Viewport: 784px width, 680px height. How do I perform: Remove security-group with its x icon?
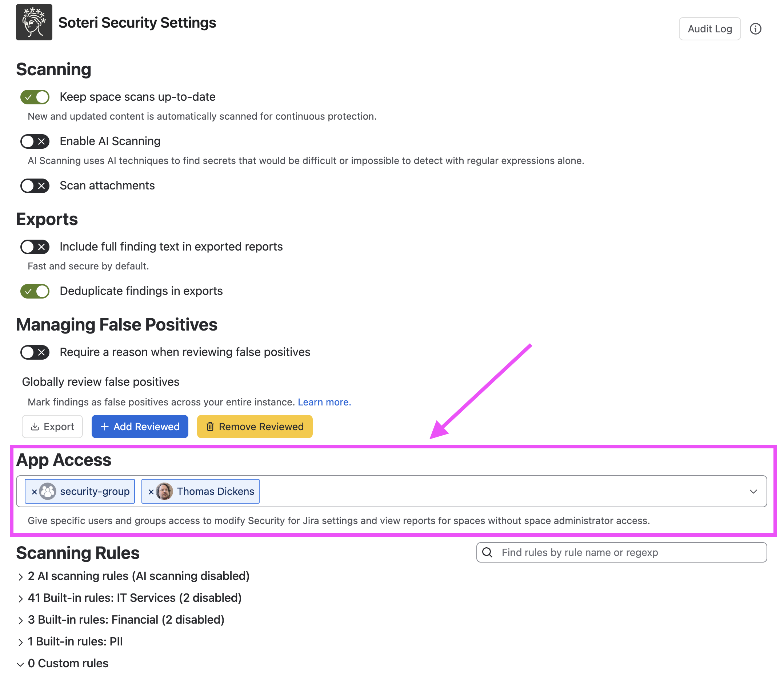pos(34,492)
